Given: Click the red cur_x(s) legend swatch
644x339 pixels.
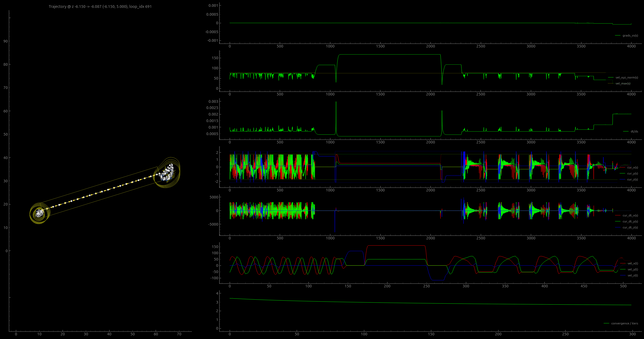Looking at the screenshot, I should [x=623, y=167].
